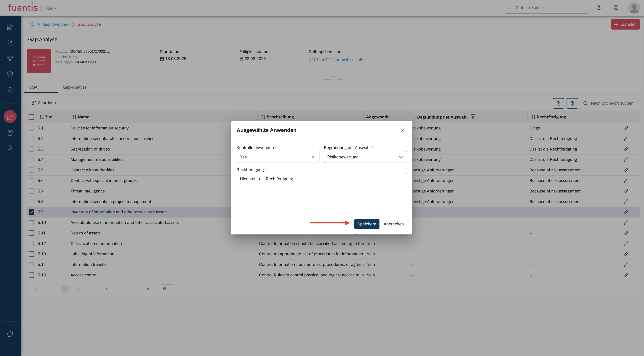Click Abbrechen in the dialog
This screenshot has height=356, width=644.
pos(393,224)
